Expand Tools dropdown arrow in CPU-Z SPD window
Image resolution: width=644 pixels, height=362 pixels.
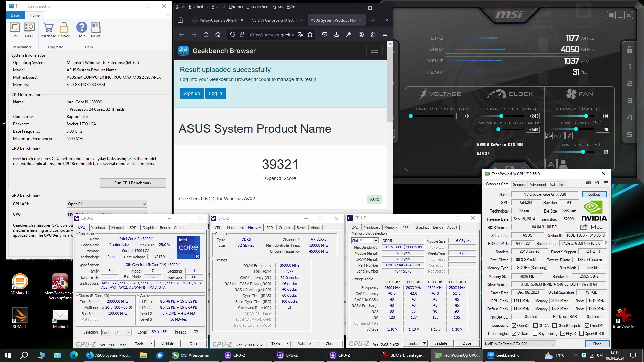(424, 344)
